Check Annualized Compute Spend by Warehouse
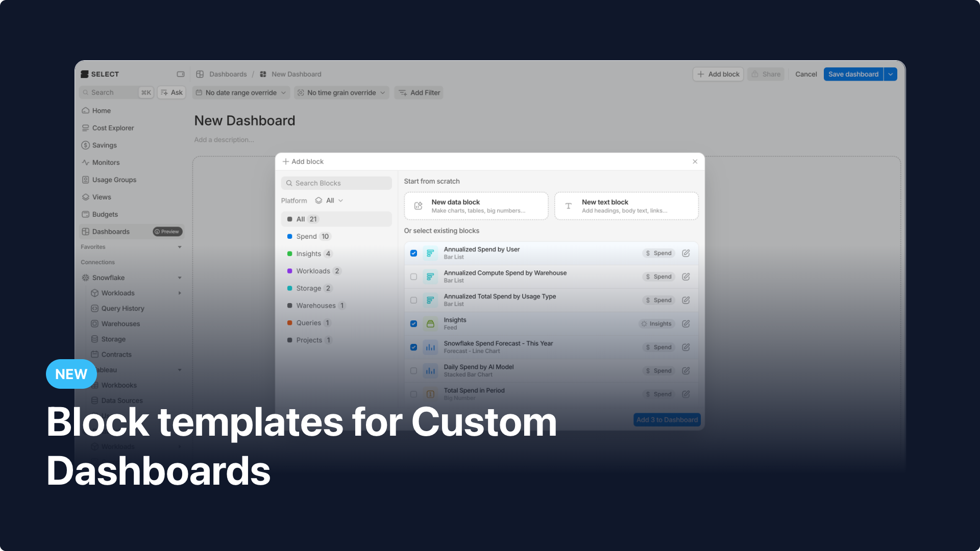The image size is (980, 551). point(413,277)
